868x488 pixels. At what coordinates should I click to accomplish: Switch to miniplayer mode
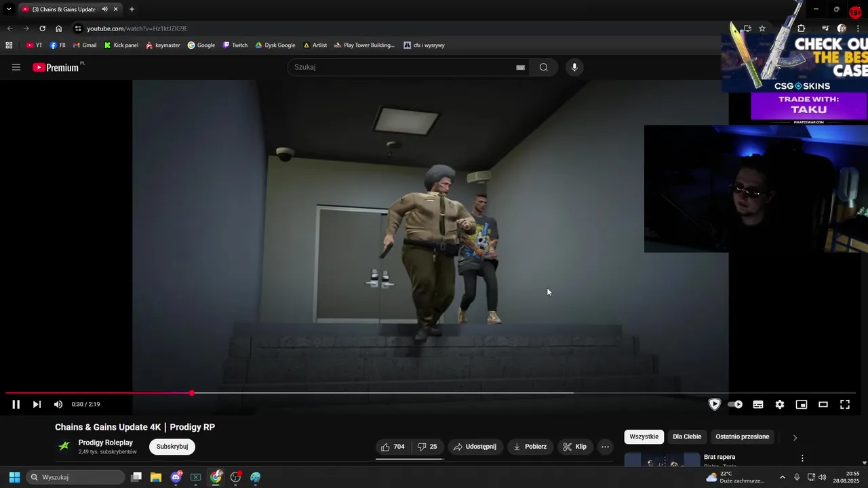(x=802, y=405)
